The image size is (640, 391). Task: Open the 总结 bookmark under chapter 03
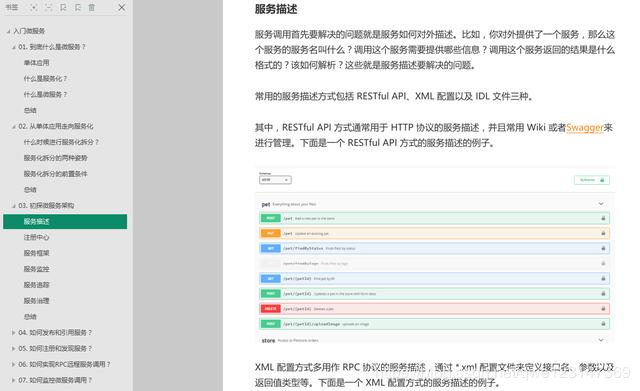click(30, 317)
